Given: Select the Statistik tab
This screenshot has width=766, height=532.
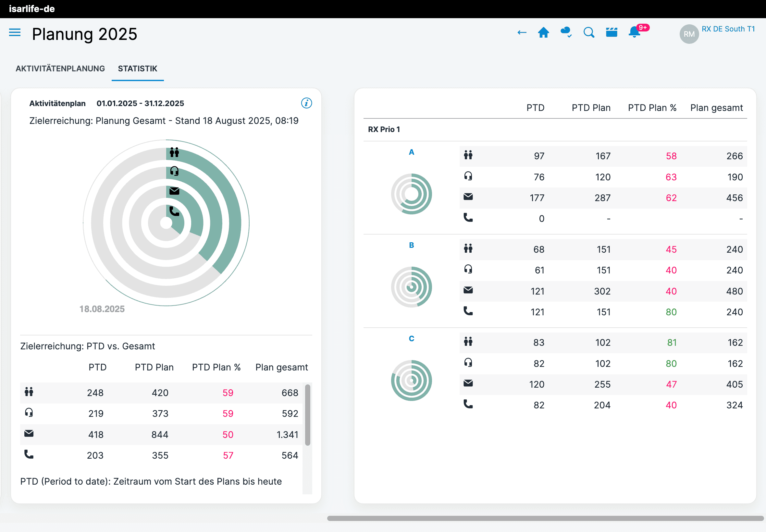Looking at the screenshot, I should [x=137, y=69].
